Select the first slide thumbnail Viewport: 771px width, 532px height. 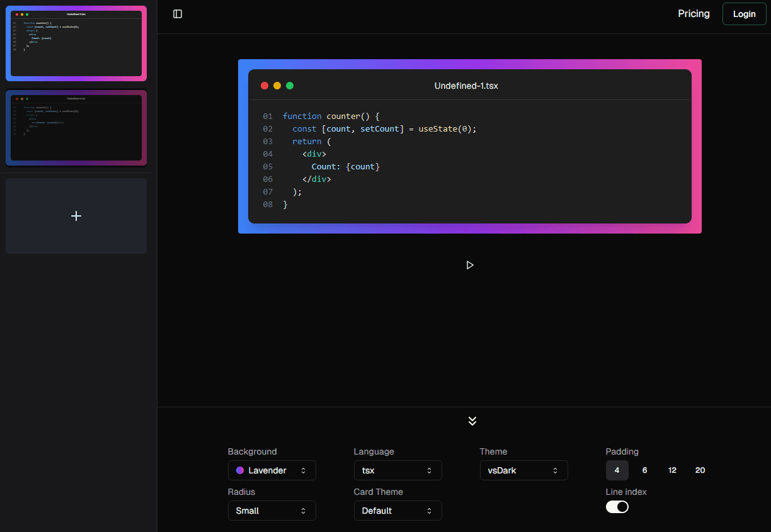pos(76,43)
